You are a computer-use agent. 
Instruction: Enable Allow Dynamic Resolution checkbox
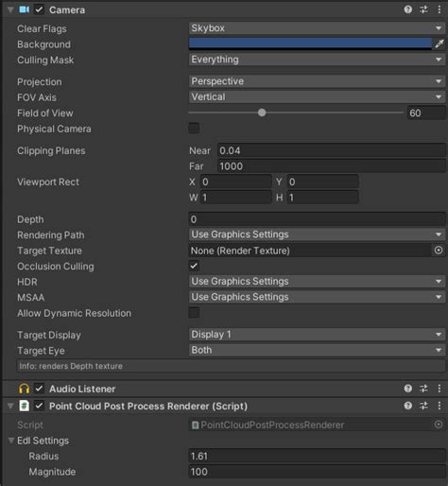[x=194, y=313]
